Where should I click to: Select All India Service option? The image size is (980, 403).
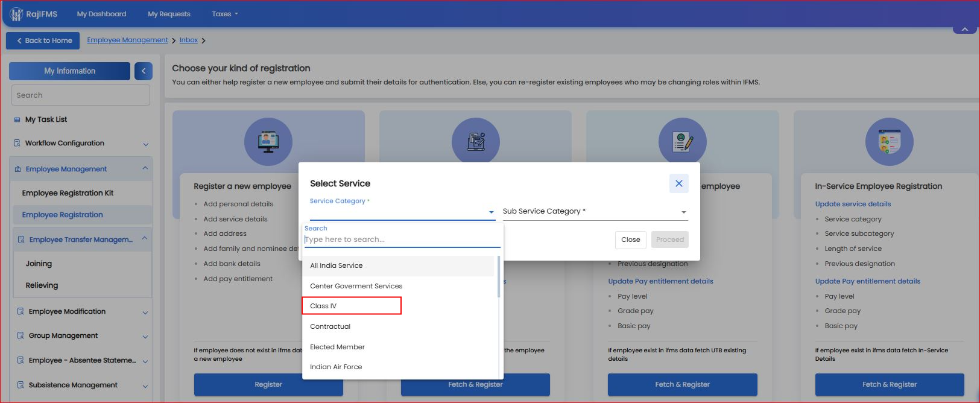click(398, 265)
